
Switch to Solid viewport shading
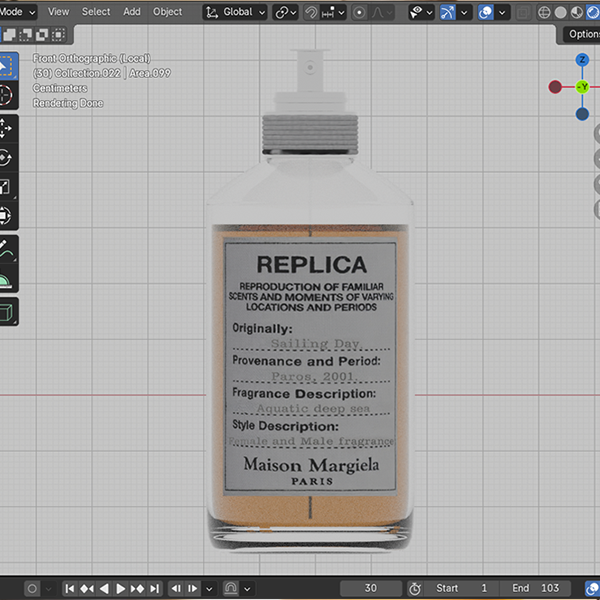pos(560,13)
